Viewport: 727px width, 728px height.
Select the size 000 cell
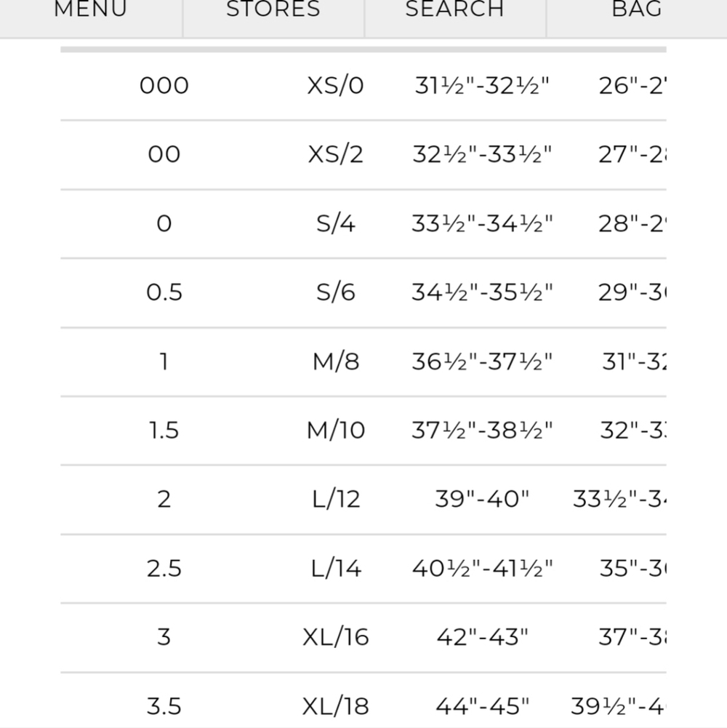(164, 86)
